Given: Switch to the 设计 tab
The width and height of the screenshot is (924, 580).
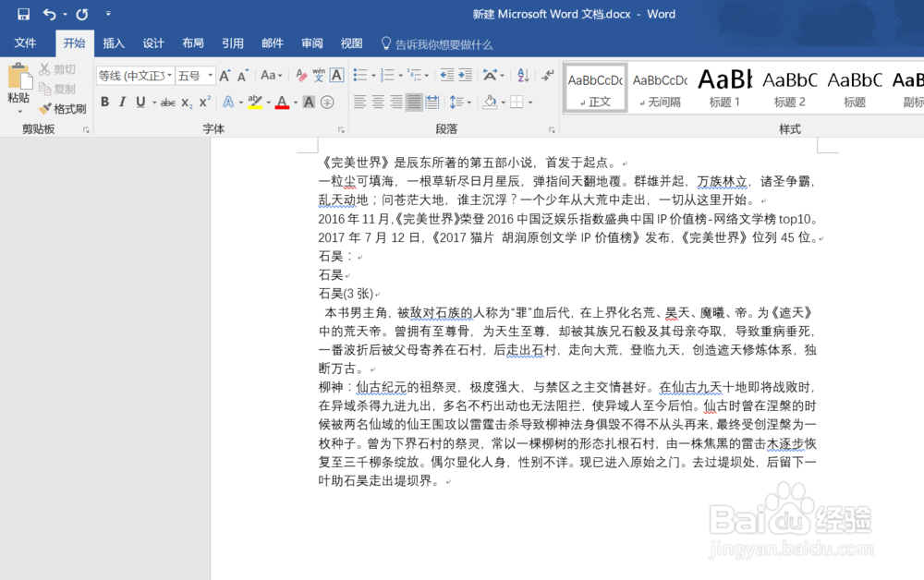Looking at the screenshot, I should point(153,43).
